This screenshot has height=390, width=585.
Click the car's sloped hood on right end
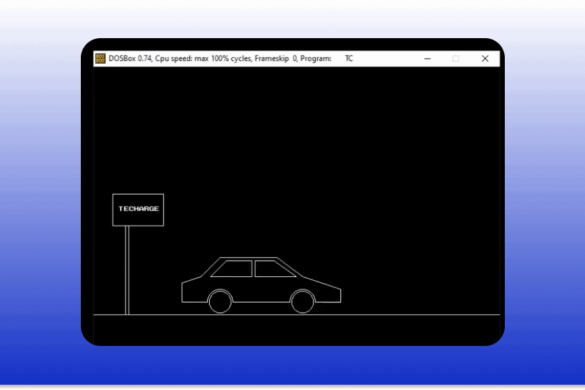point(322,283)
